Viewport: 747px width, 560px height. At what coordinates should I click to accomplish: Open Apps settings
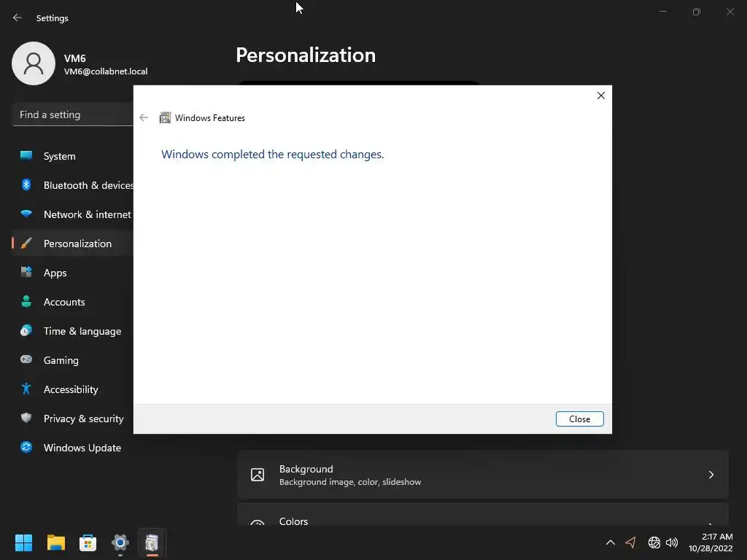pyautogui.click(x=72, y=273)
